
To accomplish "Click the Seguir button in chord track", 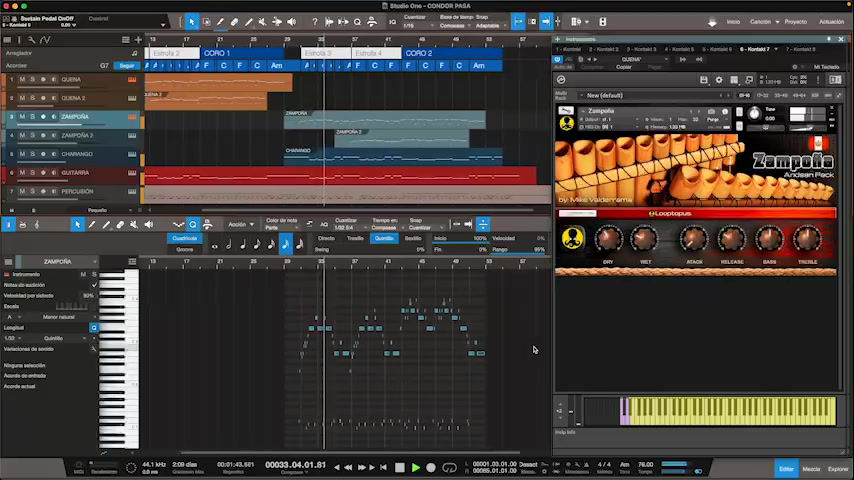I will pos(126,66).
